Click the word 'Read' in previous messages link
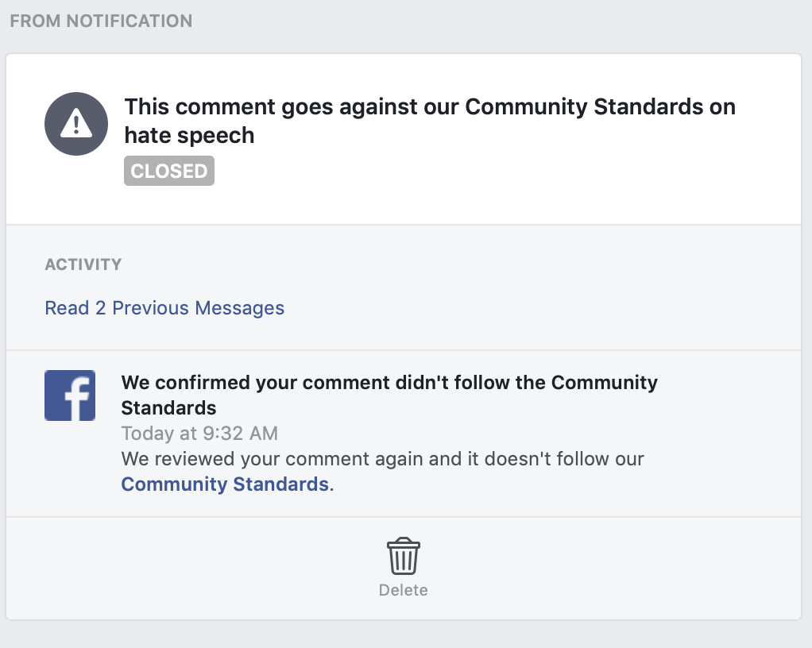Viewport: 812px width, 648px height. tap(67, 308)
